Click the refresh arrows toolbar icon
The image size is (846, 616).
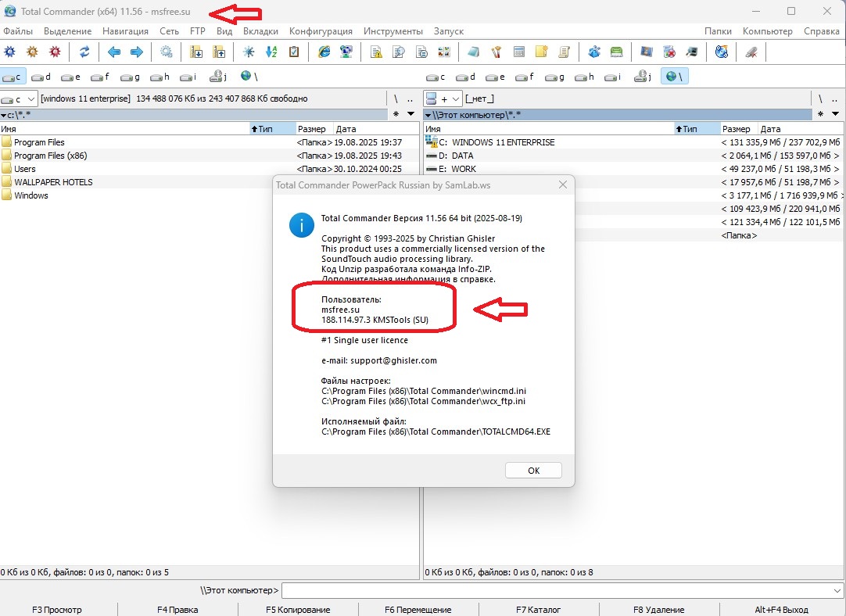pos(84,52)
